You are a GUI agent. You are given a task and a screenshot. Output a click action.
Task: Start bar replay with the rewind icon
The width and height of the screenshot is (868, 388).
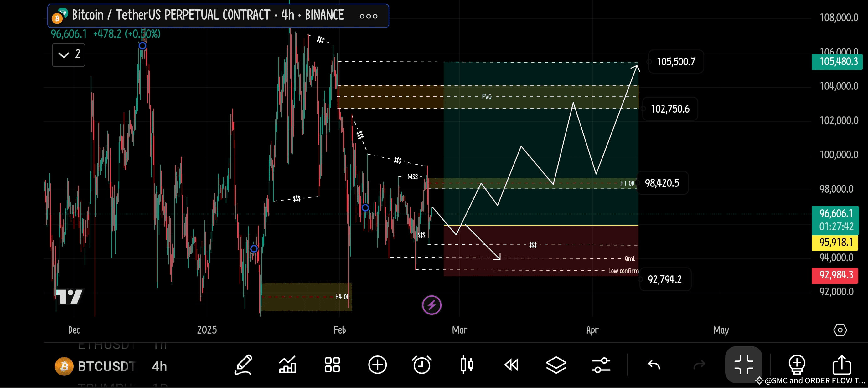coord(512,365)
